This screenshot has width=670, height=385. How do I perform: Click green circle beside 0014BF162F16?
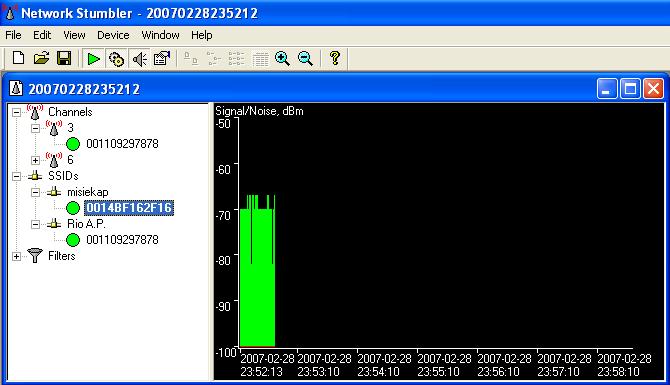pyautogui.click(x=73, y=208)
